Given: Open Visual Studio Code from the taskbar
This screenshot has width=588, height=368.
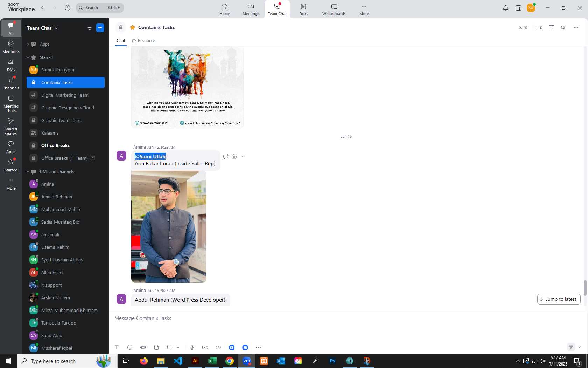Looking at the screenshot, I should point(178,361).
